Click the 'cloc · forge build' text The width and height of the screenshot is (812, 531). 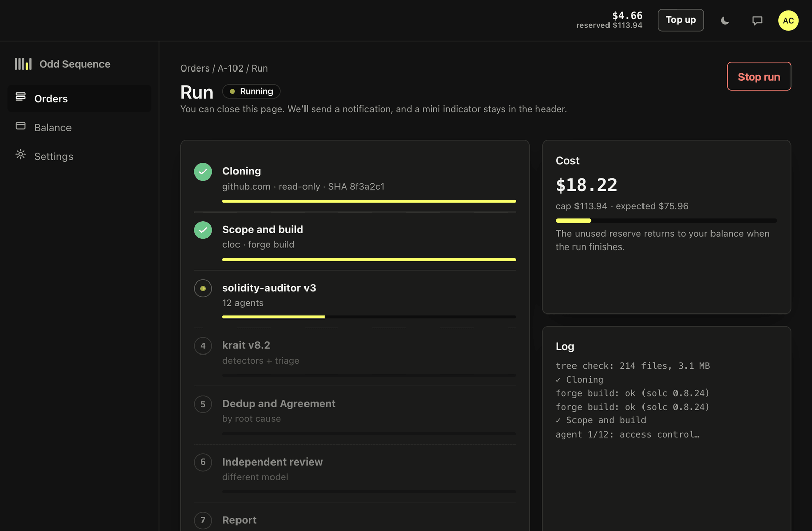(258, 245)
